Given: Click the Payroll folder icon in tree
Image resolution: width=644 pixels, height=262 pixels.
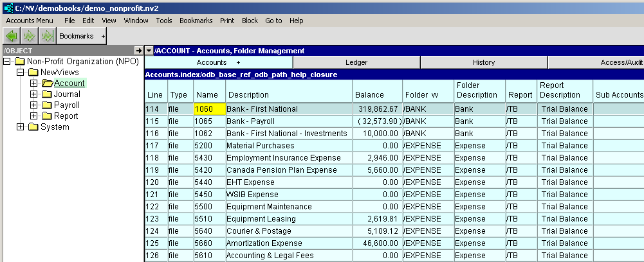Looking at the screenshot, I should (x=47, y=105).
